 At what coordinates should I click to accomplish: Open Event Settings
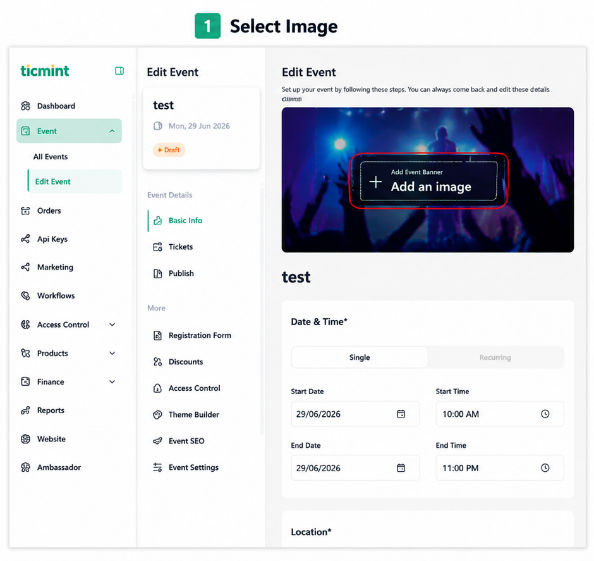(193, 467)
